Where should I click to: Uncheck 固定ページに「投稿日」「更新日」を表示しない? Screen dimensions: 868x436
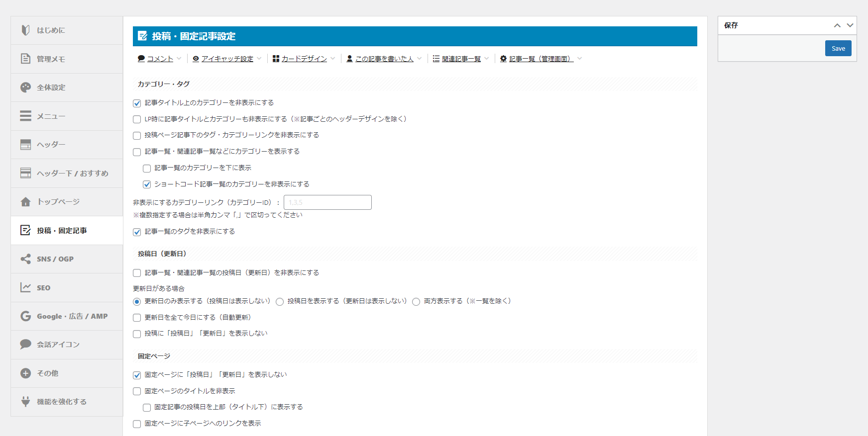(137, 375)
